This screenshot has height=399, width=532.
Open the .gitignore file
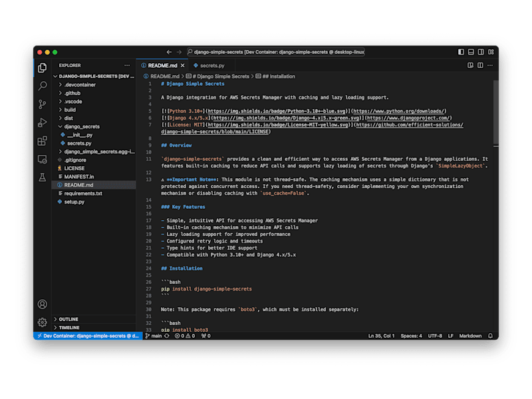pos(94,160)
